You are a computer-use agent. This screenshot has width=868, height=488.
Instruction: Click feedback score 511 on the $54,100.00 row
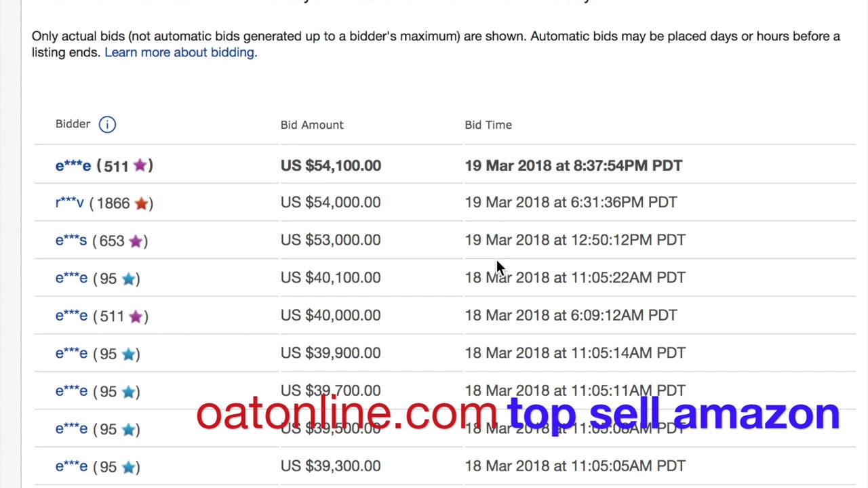pos(116,166)
